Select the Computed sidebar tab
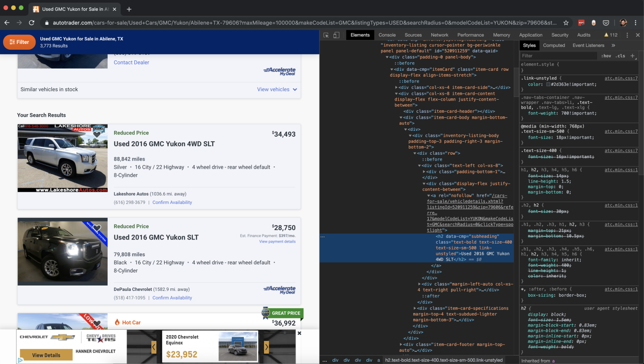The height and width of the screenshot is (364, 644). (554, 46)
